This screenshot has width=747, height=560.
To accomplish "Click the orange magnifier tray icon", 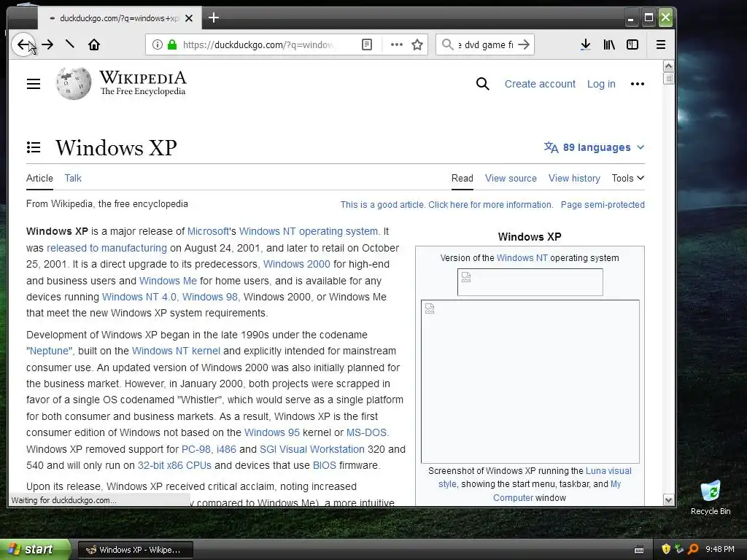I will (693, 550).
